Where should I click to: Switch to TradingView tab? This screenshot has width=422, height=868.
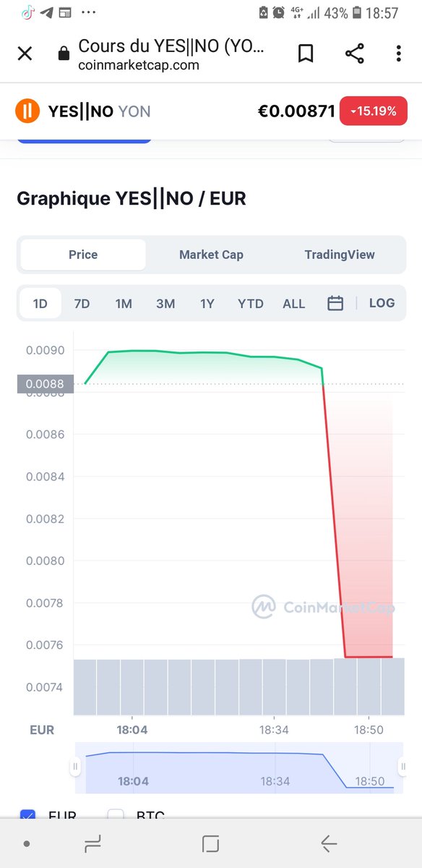tap(340, 255)
